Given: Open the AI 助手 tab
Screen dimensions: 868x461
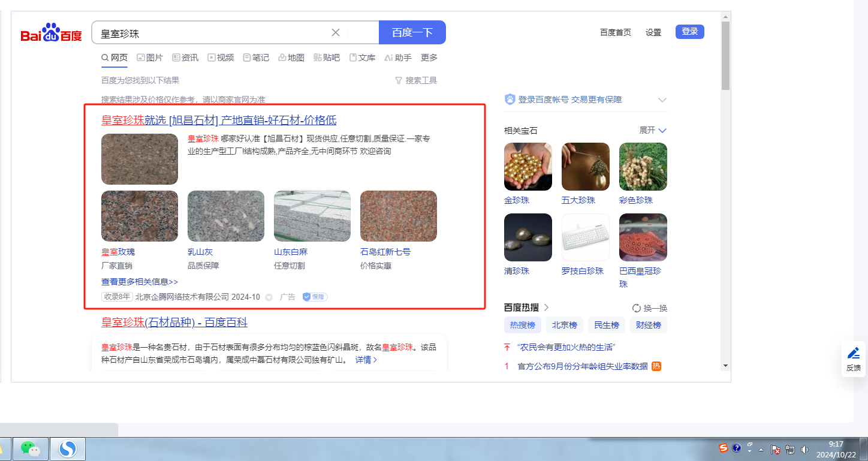Looking at the screenshot, I should tap(398, 58).
